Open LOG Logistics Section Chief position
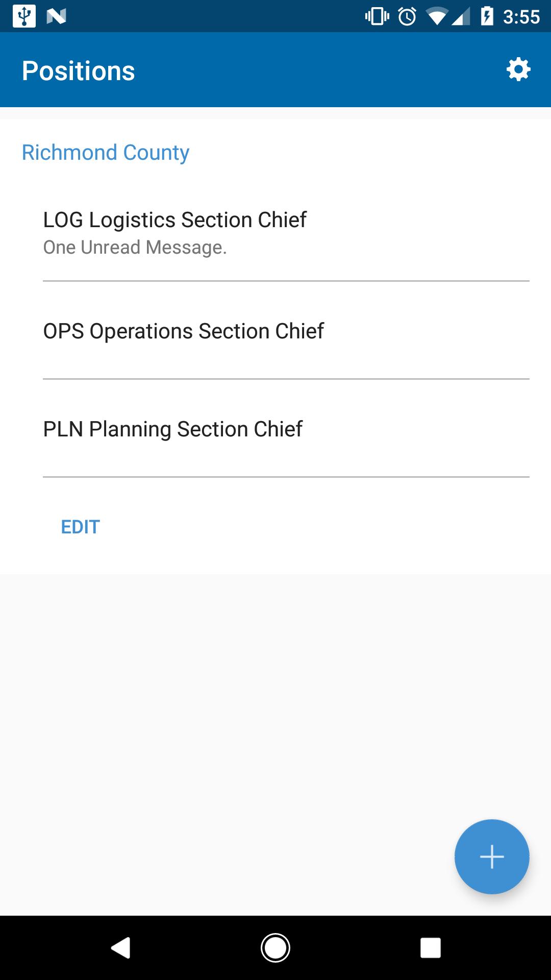 (174, 220)
